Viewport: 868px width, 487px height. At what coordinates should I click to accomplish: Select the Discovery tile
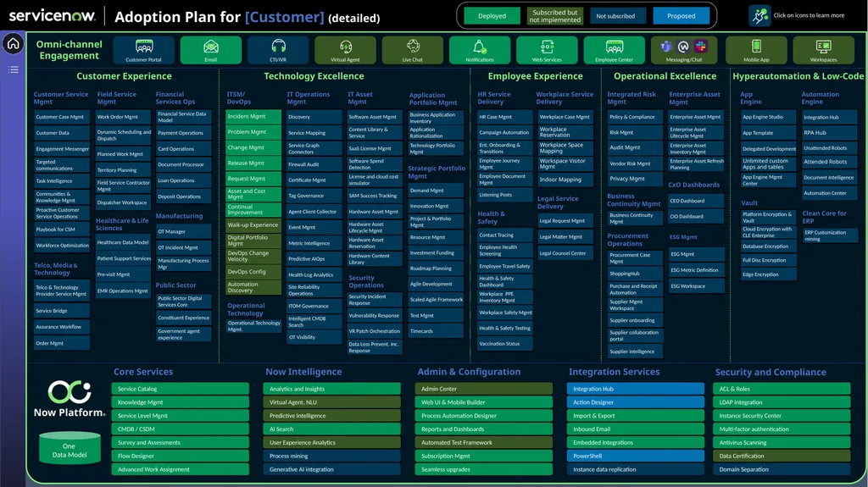tap(314, 117)
